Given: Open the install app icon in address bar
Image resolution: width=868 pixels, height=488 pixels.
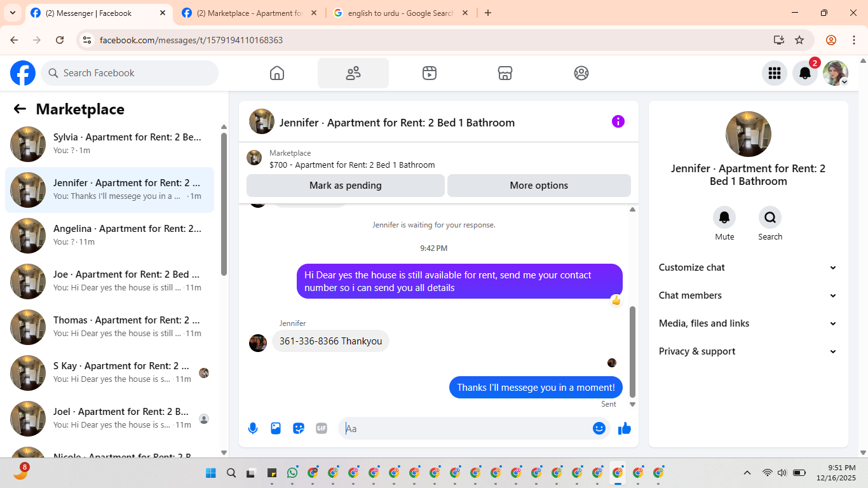Looking at the screenshot, I should tap(779, 40).
